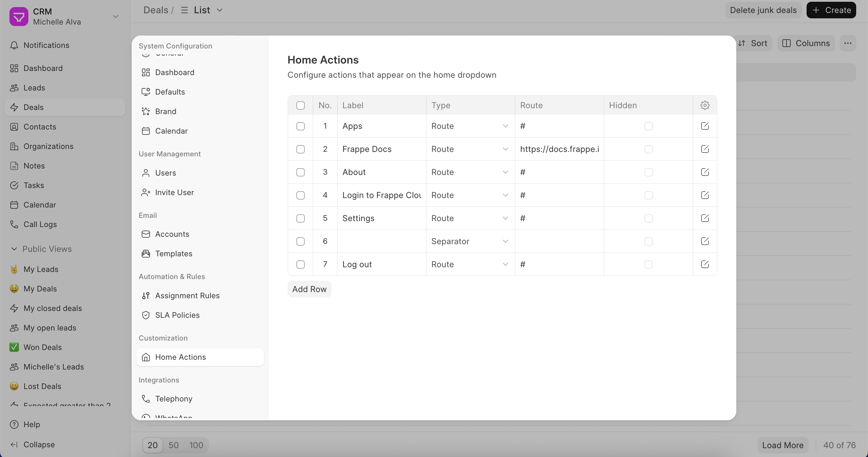Open edit icon for Apps row

click(704, 126)
